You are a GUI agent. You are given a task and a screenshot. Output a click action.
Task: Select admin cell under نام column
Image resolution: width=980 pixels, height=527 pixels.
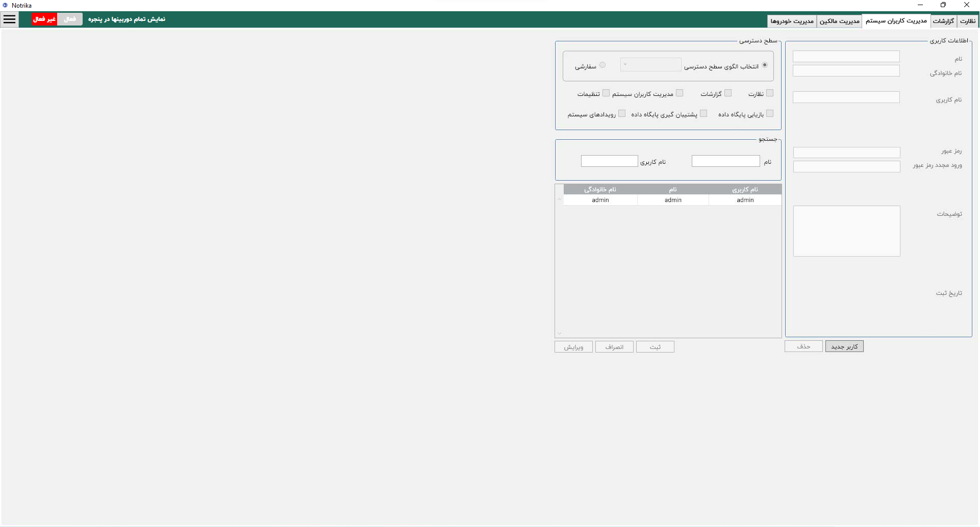click(673, 200)
